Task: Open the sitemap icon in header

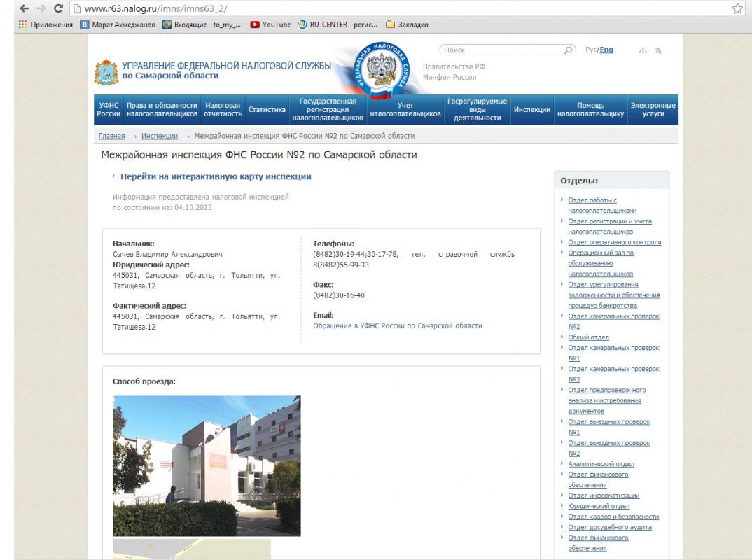Action: tap(643, 51)
